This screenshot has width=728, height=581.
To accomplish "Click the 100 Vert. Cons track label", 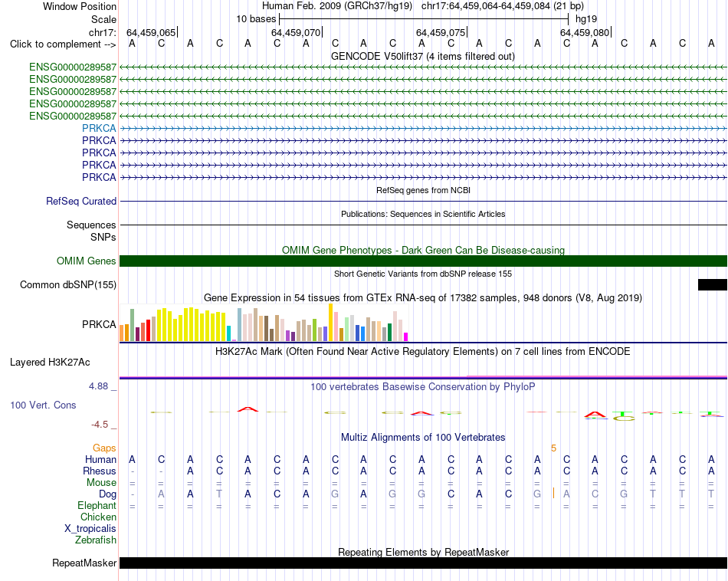I will pyautogui.click(x=43, y=405).
